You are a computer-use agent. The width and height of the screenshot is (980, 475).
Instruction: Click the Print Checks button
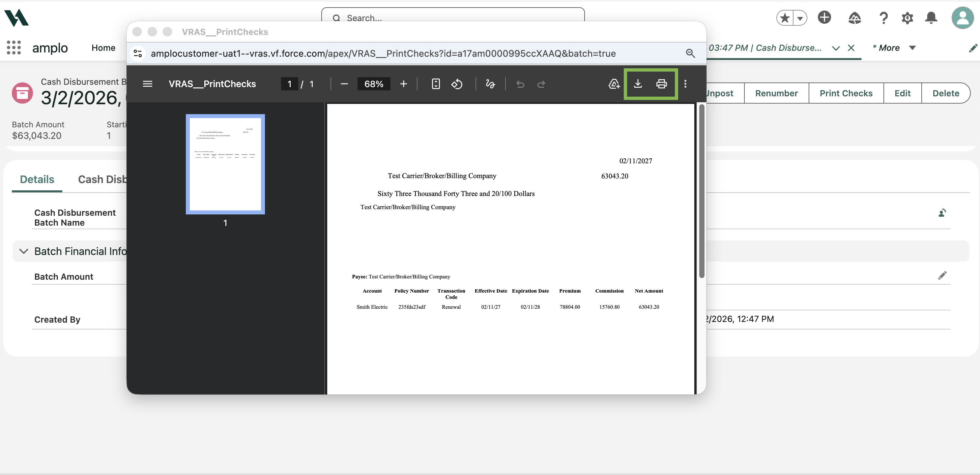pos(846,93)
